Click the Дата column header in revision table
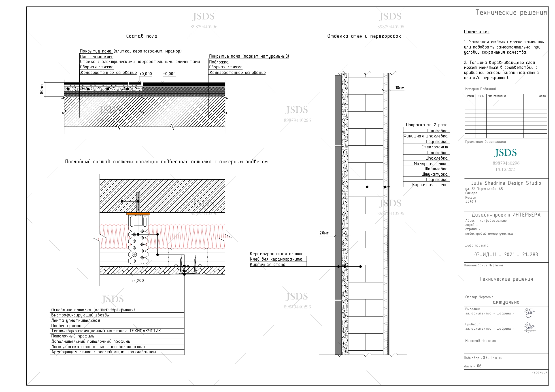Viewport: 555px width, 392px height. [542, 96]
